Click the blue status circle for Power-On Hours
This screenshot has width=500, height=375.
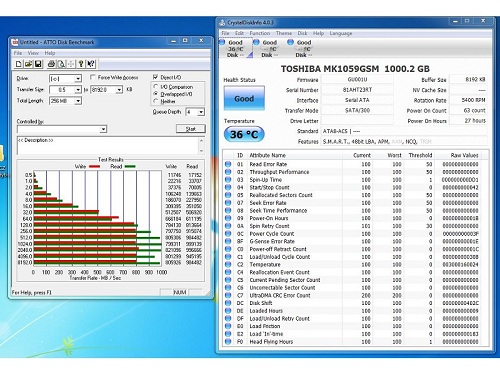tap(228, 218)
